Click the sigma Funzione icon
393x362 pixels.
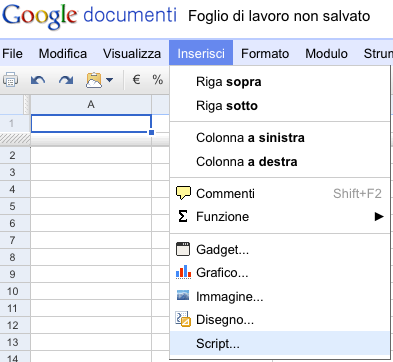coord(183,216)
